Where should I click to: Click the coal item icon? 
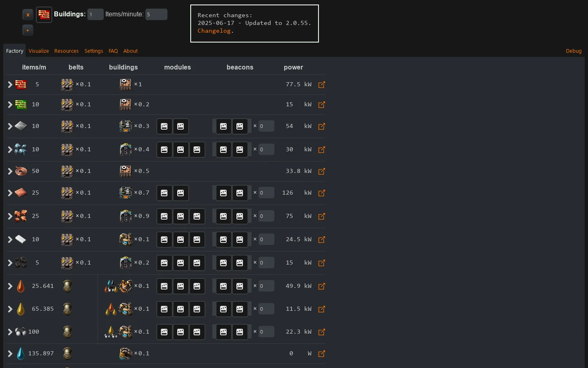21,263
